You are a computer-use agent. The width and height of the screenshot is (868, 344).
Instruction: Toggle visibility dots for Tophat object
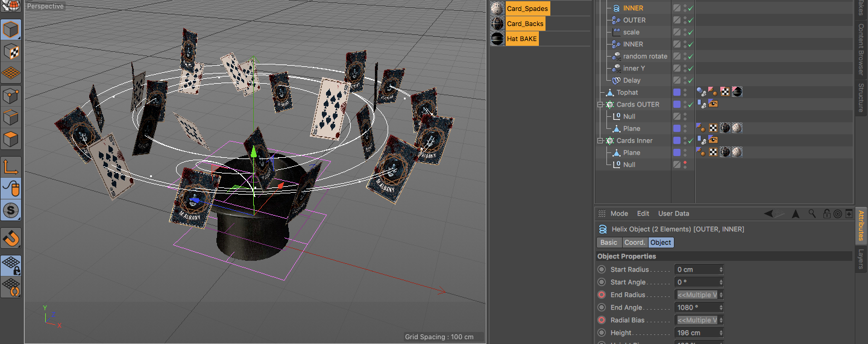click(685, 92)
